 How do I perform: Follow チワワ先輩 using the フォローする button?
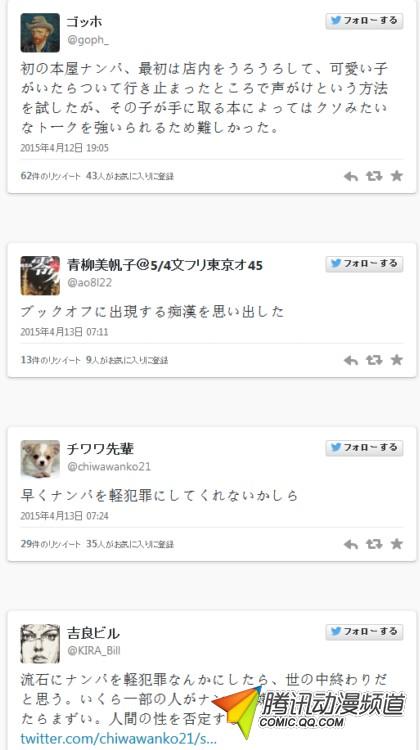[365, 448]
